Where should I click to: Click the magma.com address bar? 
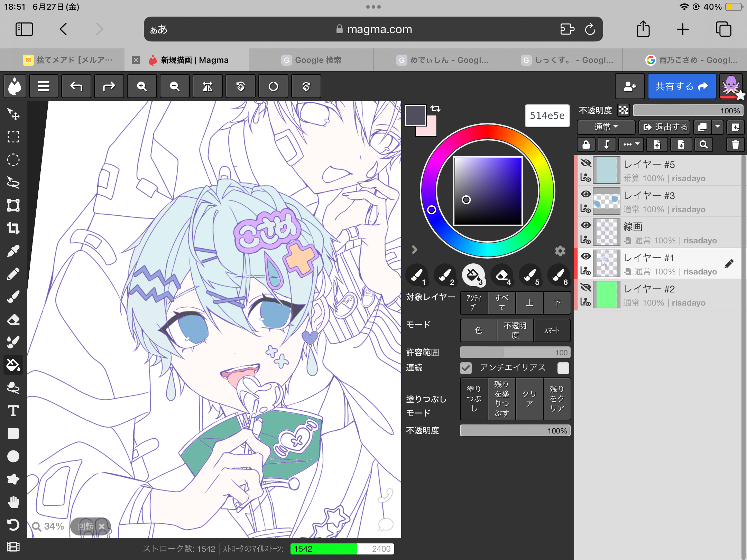click(x=373, y=29)
